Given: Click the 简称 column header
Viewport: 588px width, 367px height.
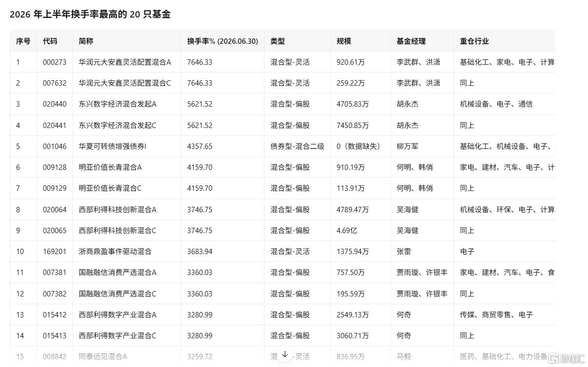Looking at the screenshot, I should click(86, 41).
